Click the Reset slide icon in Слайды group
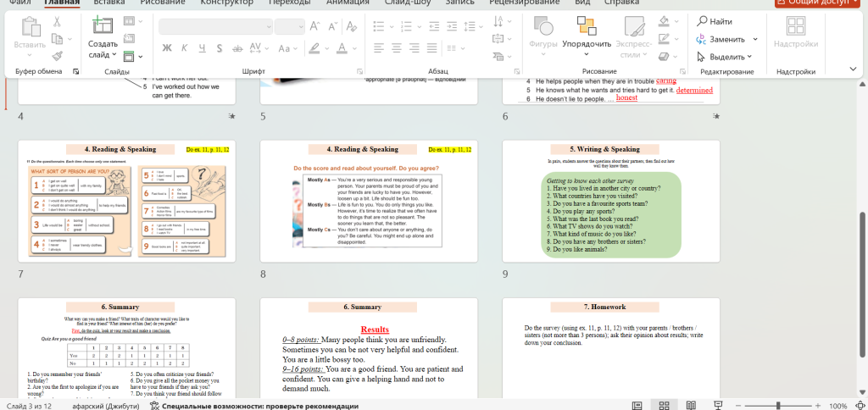868x410 pixels. pyautogui.click(x=129, y=39)
